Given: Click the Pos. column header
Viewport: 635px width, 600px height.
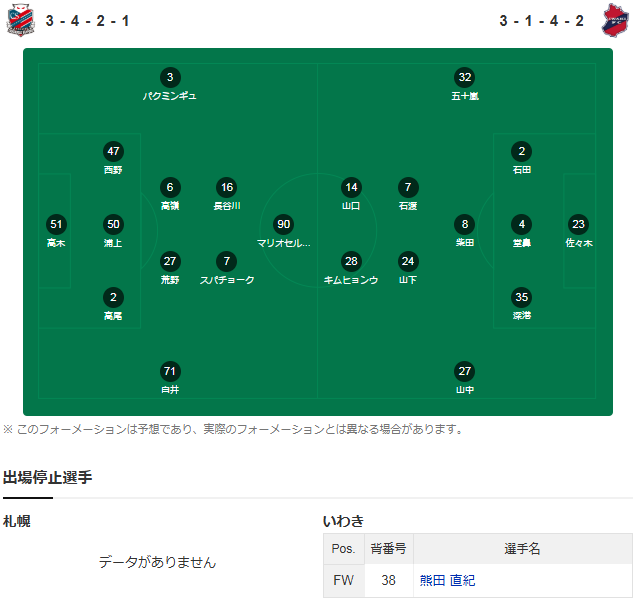Looking at the screenshot, I should click(x=343, y=549).
